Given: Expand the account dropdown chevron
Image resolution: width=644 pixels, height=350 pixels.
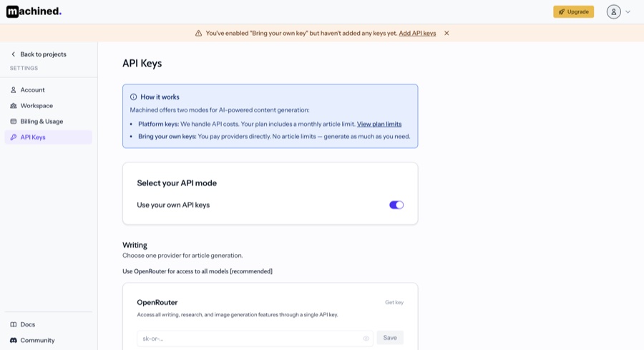Looking at the screenshot, I should tap(628, 11).
